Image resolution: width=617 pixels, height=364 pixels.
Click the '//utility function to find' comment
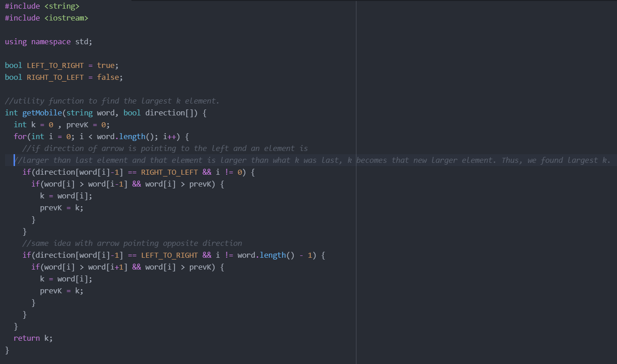[112, 101]
